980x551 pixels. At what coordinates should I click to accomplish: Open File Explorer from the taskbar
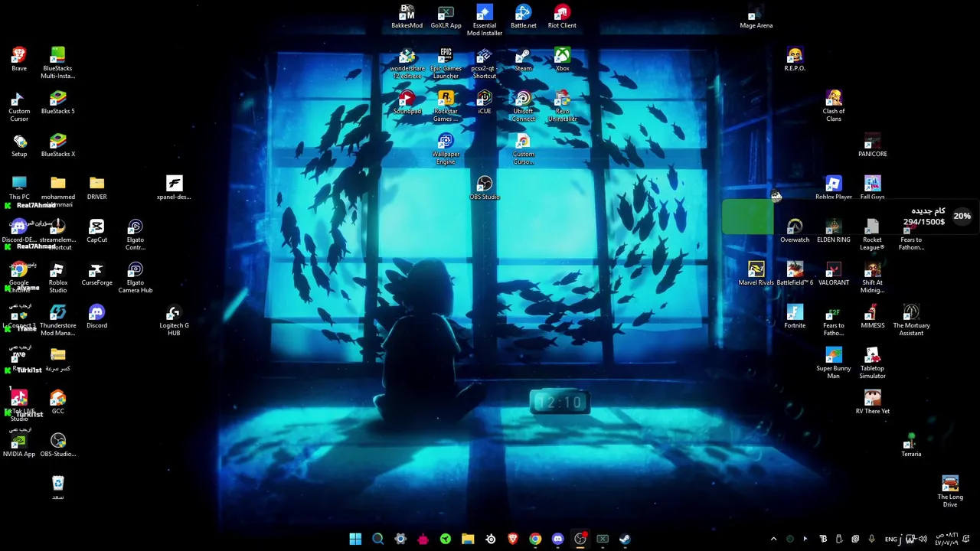click(468, 539)
